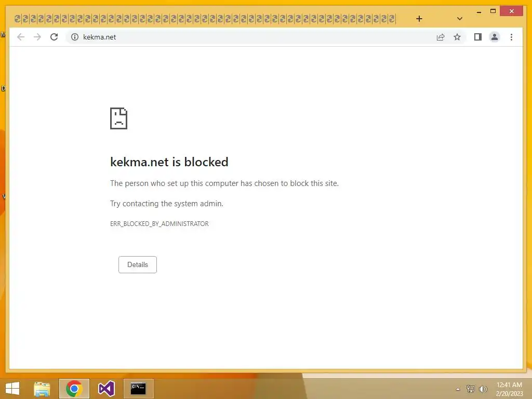Viewport: 532px width, 399px height.
Task: Open Chrome side panel
Action: click(478, 37)
